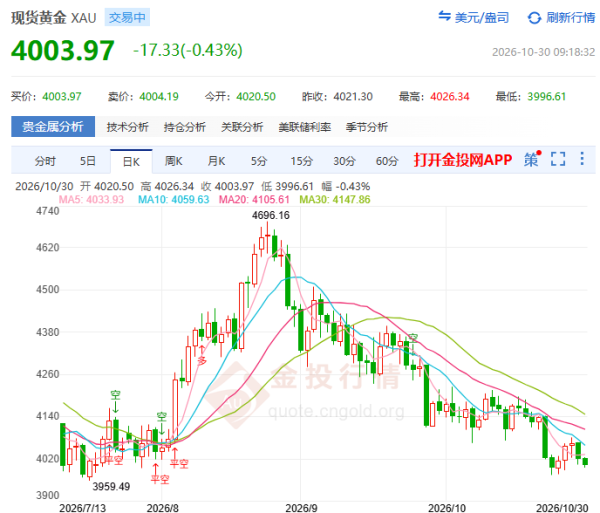Click the current price 4003.97 headline
The image size is (600, 513).
coord(63,50)
